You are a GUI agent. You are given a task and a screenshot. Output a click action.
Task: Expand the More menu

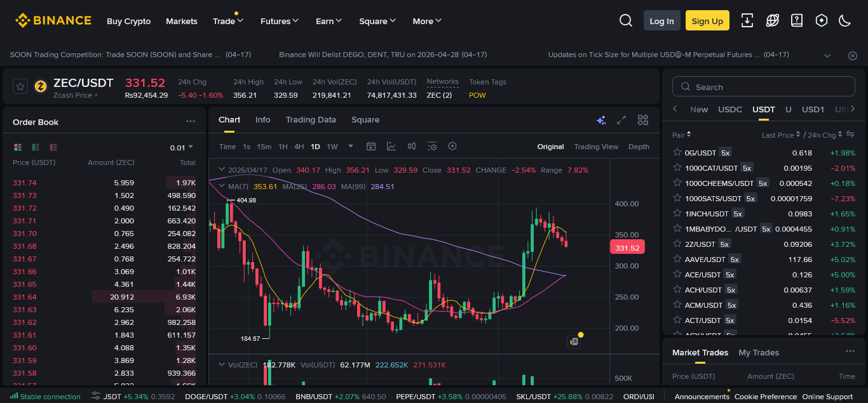[x=427, y=21]
